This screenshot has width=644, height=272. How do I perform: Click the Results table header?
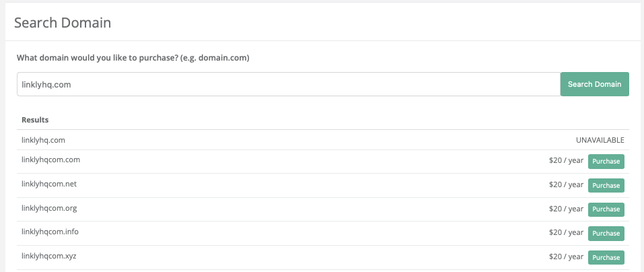[x=35, y=120]
